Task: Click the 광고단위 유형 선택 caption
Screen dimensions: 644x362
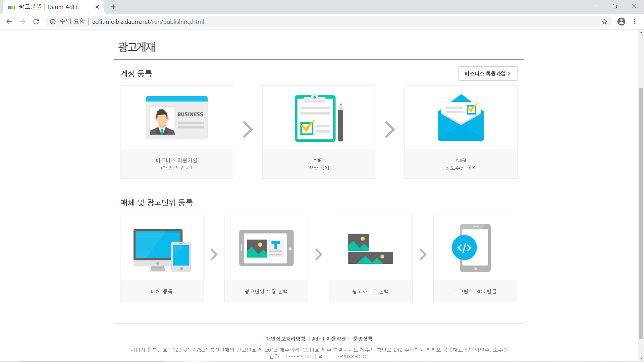Action: pos(266,292)
